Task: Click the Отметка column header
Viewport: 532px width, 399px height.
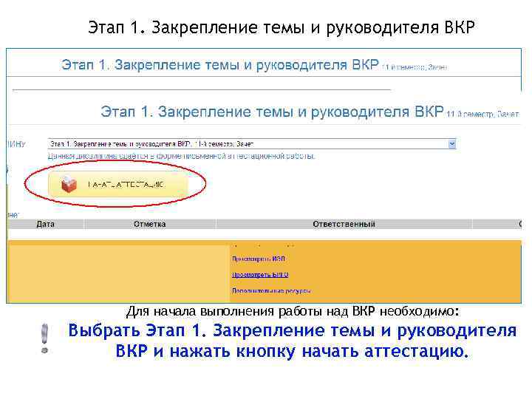Action: (x=149, y=224)
